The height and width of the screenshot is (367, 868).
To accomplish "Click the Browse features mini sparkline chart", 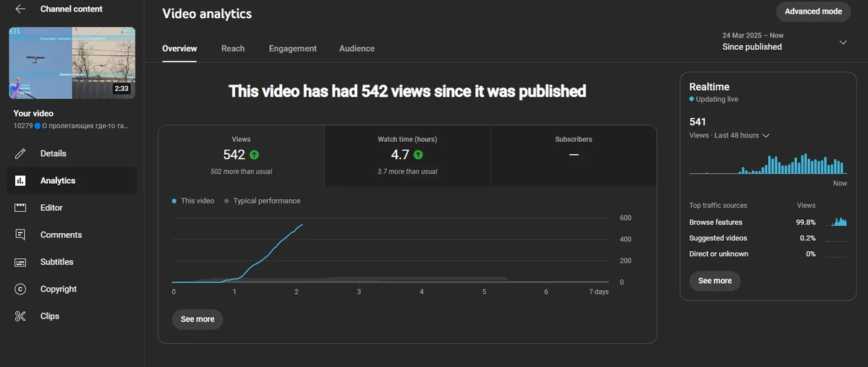I will click(x=836, y=222).
